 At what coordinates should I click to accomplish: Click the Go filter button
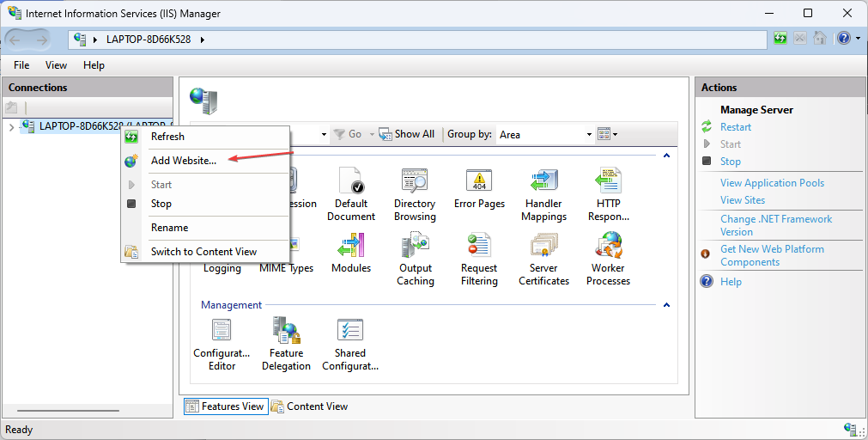(x=348, y=134)
